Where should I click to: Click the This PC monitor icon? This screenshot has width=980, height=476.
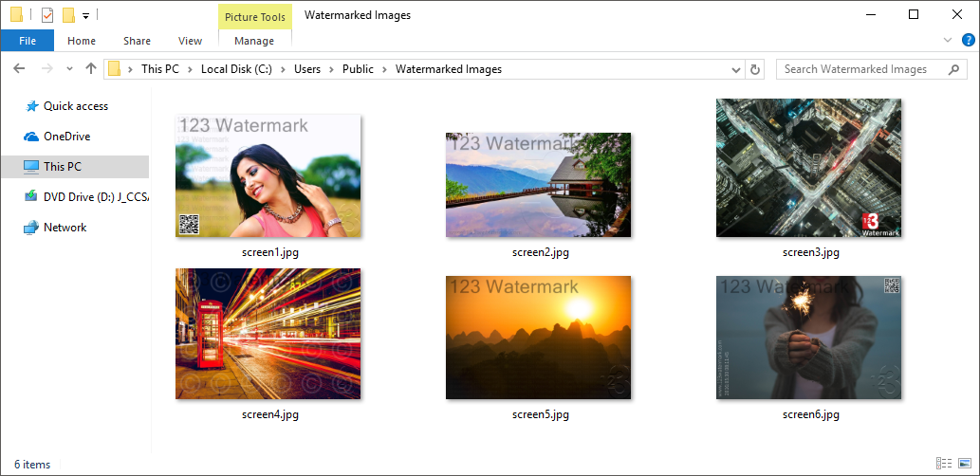click(x=31, y=167)
